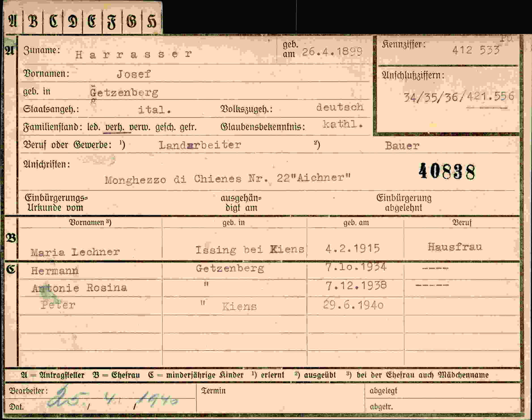
Task: Click wife birth date '4.2.1915'
Action: coord(353,249)
